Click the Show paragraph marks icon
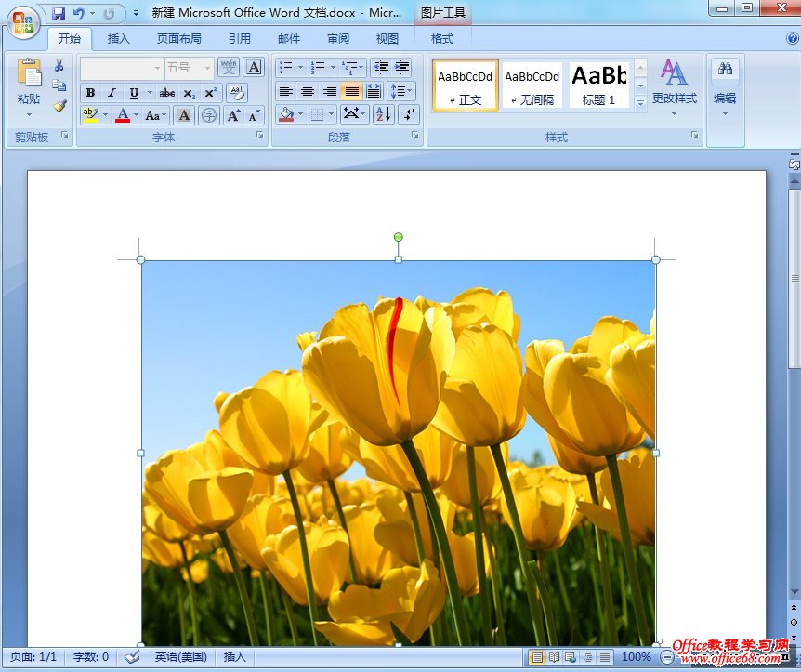The height and width of the screenshot is (672, 801). coord(409,115)
